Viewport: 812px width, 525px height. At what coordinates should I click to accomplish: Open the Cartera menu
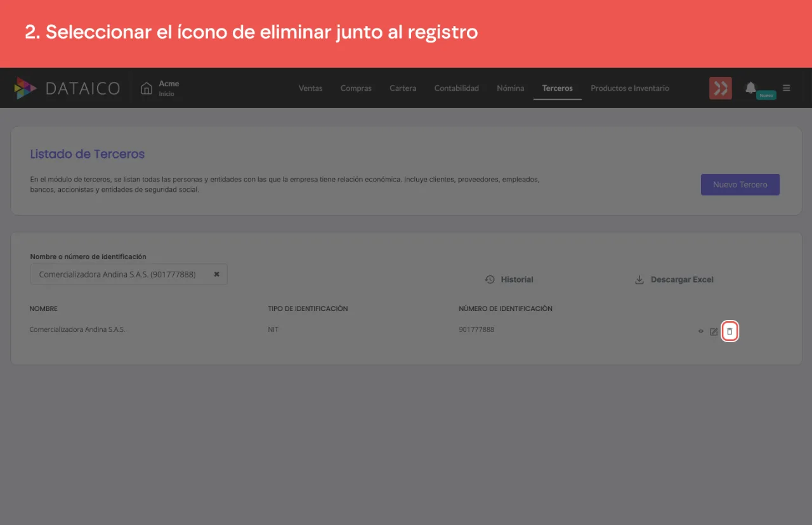403,88
